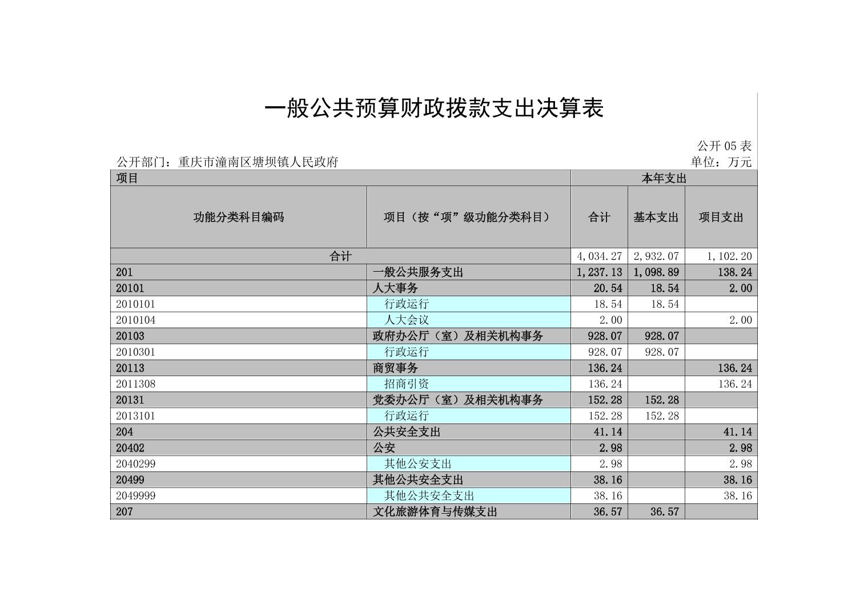The image size is (868, 613).
Task: Click the 功能分类科目编码 column header
Action: pyautogui.click(x=238, y=217)
